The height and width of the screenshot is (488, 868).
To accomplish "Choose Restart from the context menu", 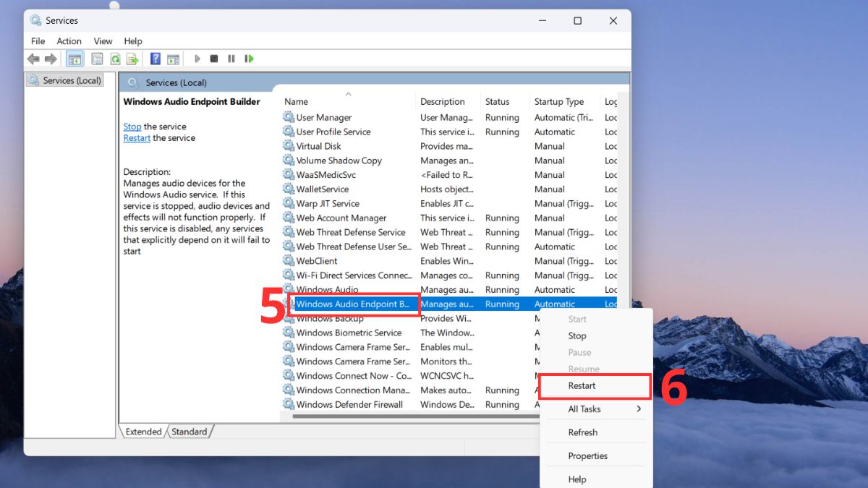I will [582, 386].
